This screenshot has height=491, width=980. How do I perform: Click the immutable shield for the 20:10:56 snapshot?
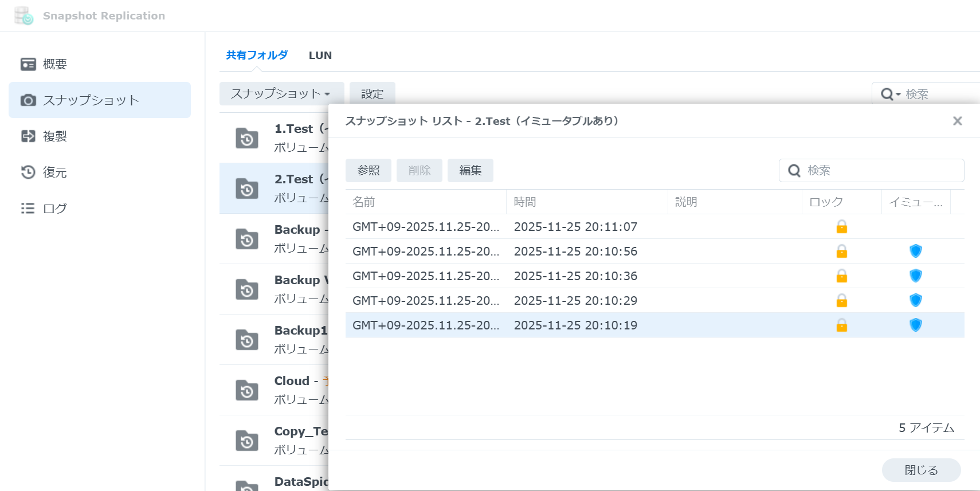[915, 252]
